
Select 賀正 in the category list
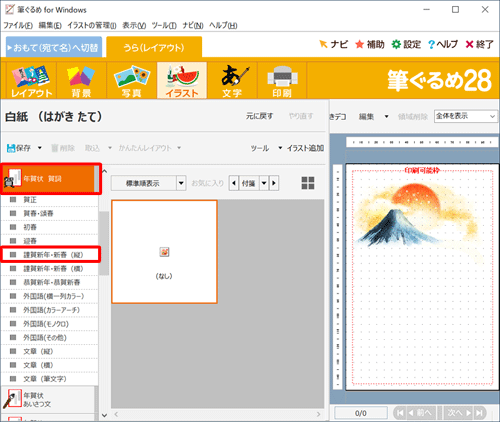(50, 200)
